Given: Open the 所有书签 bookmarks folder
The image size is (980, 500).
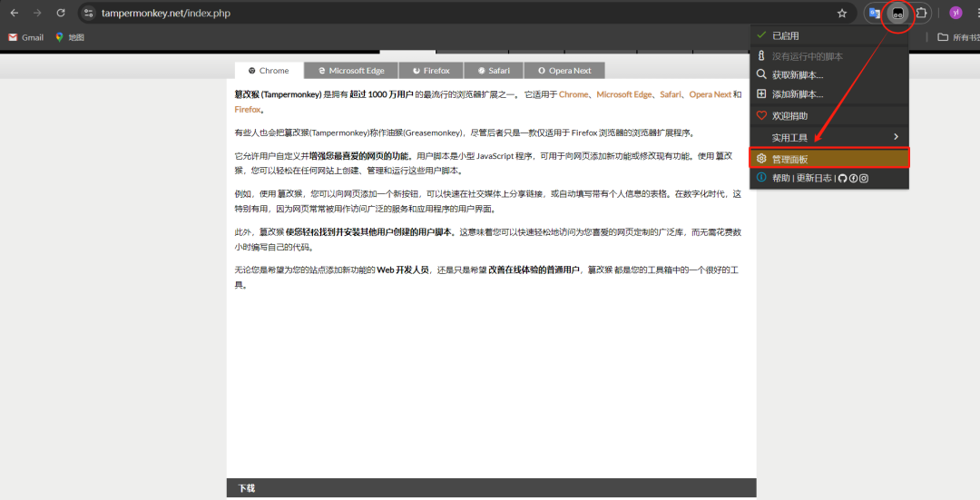Looking at the screenshot, I should pos(959,37).
